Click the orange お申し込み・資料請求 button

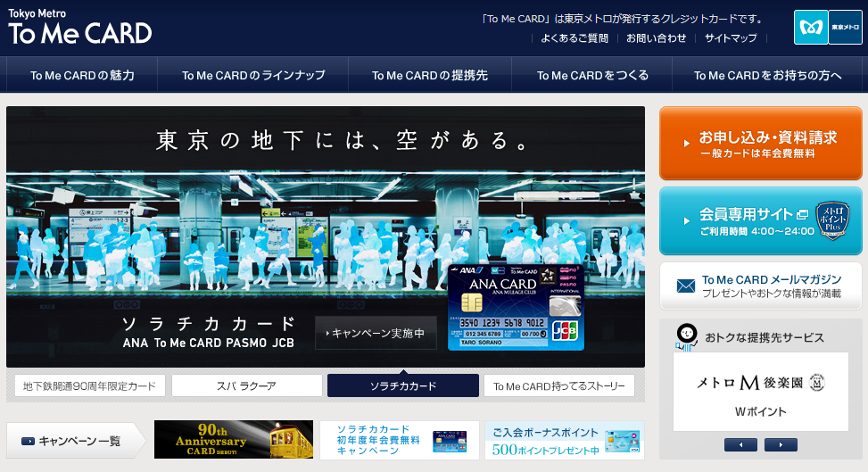[x=761, y=143]
